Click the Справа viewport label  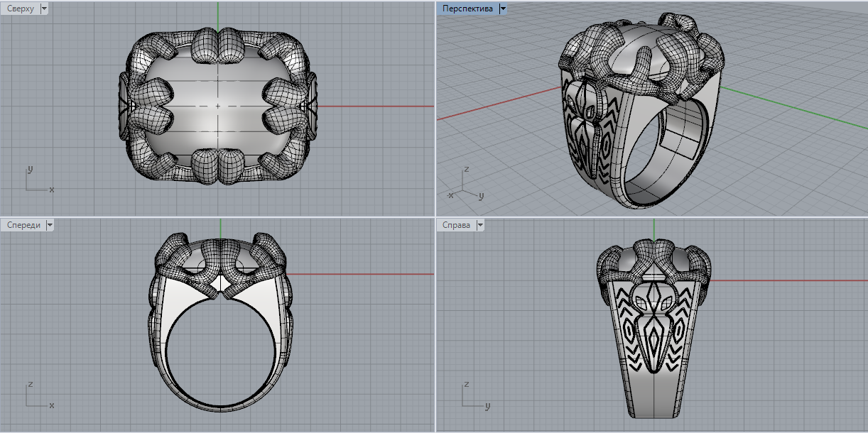456,225
